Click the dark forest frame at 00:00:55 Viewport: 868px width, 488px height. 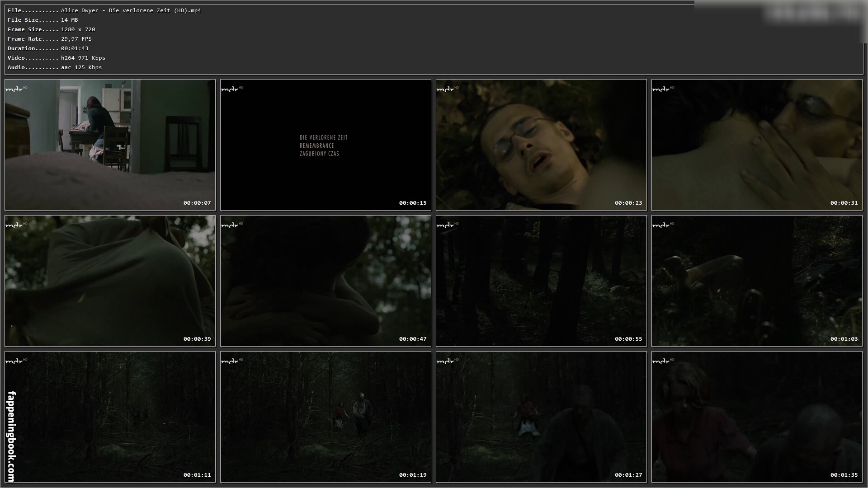[x=541, y=281]
